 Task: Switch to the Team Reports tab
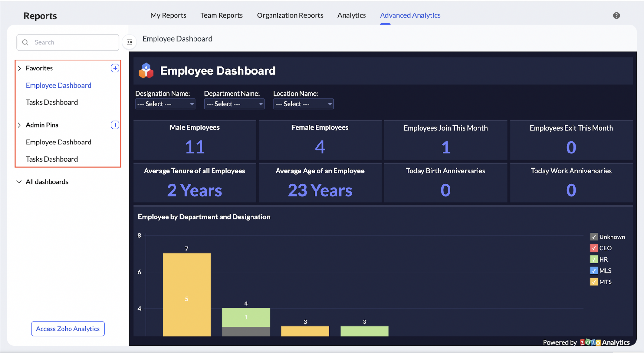click(222, 15)
